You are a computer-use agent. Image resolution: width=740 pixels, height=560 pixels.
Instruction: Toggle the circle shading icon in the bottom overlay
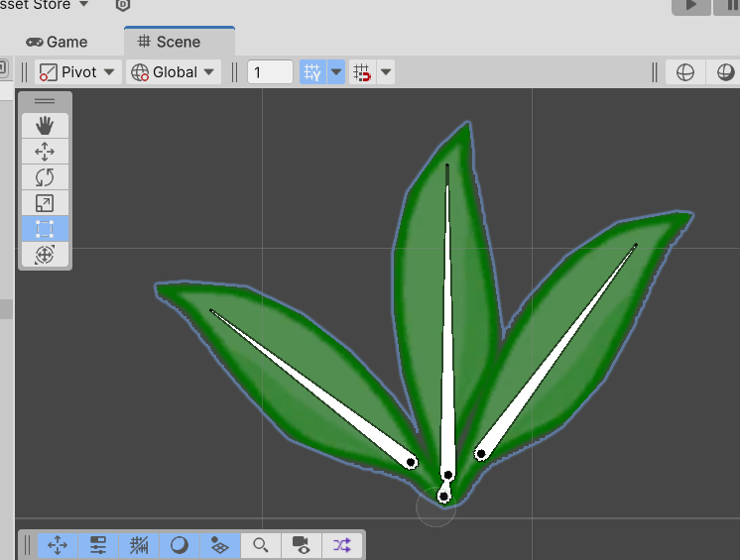coord(180,545)
